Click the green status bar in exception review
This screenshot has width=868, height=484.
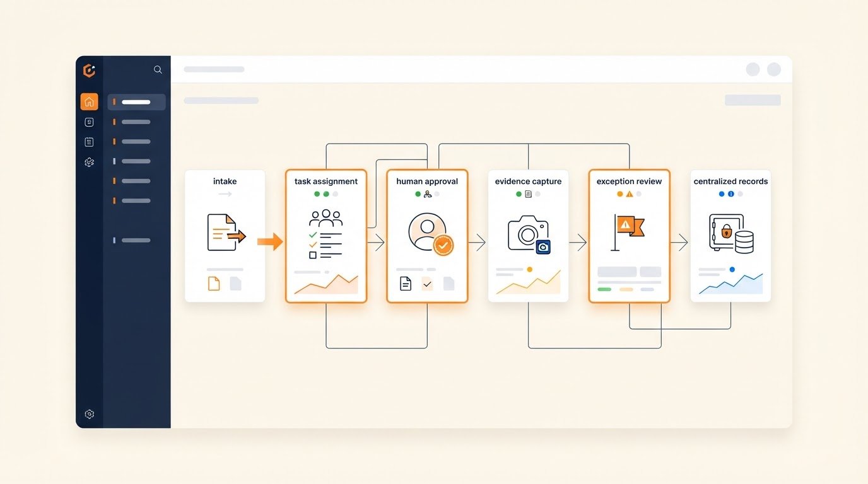604,289
